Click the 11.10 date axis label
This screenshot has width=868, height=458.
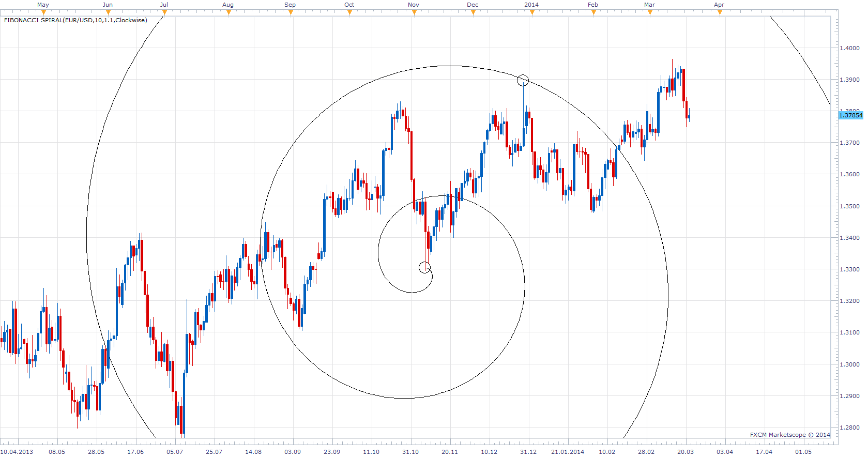(x=371, y=452)
